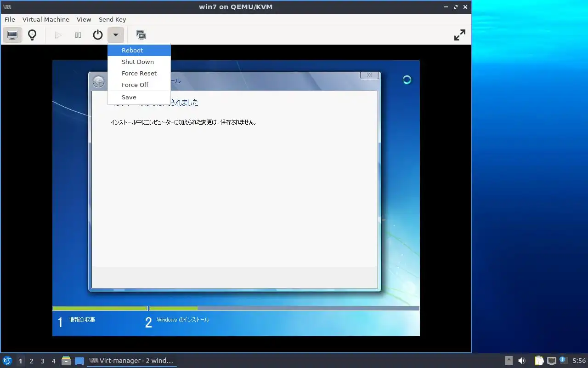
Task: Click the show desktop taskbar icon
Action: (x=79, y=361)
